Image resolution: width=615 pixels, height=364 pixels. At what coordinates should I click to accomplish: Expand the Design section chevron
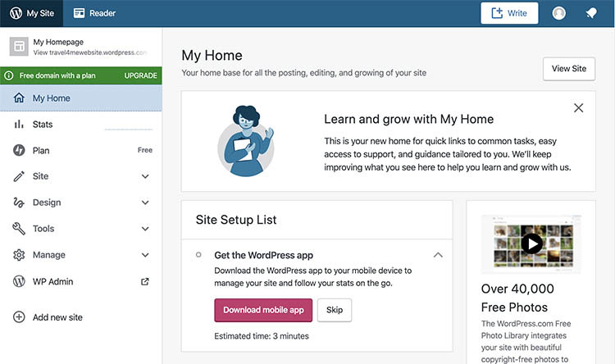point(145,202)
